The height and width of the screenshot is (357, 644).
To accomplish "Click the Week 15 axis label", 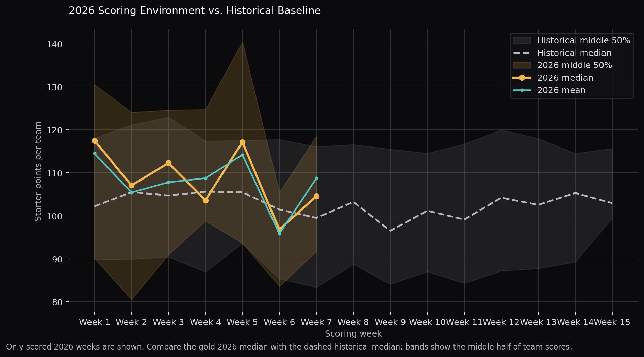I will (612, 322).
